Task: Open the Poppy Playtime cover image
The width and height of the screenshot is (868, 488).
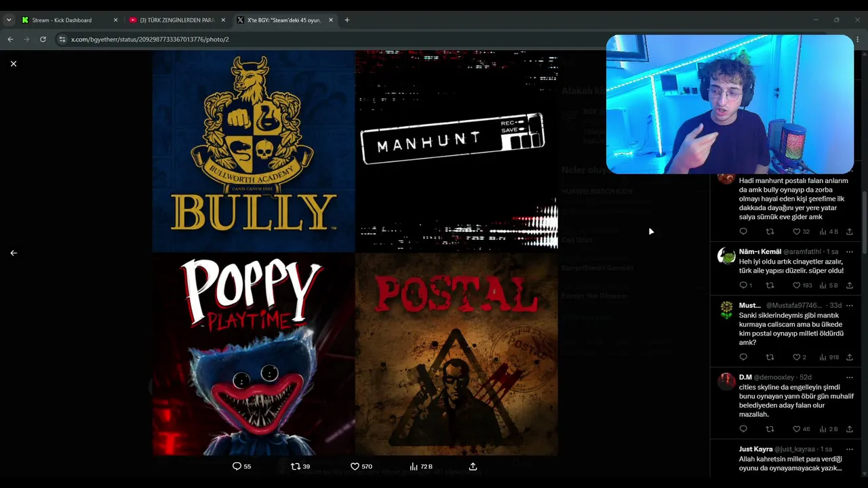Action: pos(254,354)
